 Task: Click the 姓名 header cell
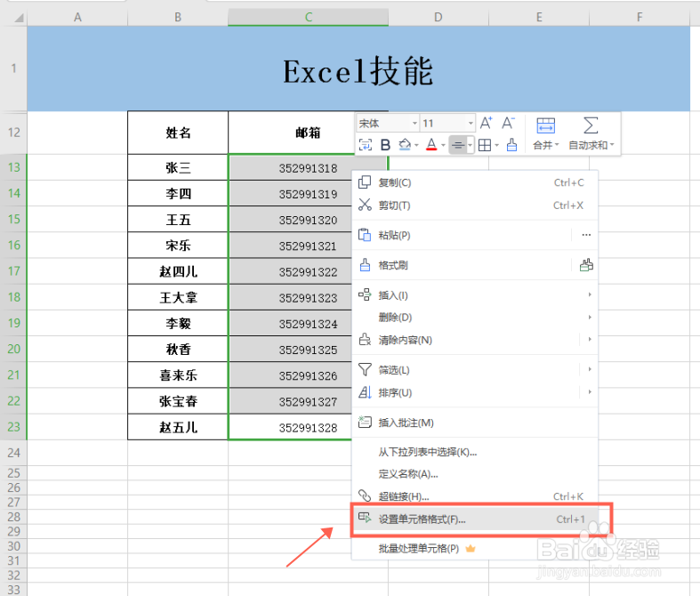pyautogui.click(x=178, y=133)
